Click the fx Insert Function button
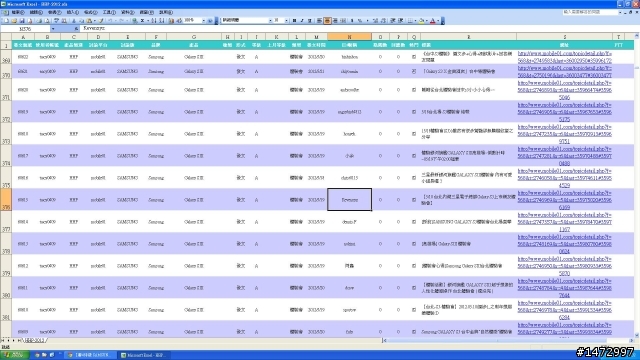 coord(76,29)
